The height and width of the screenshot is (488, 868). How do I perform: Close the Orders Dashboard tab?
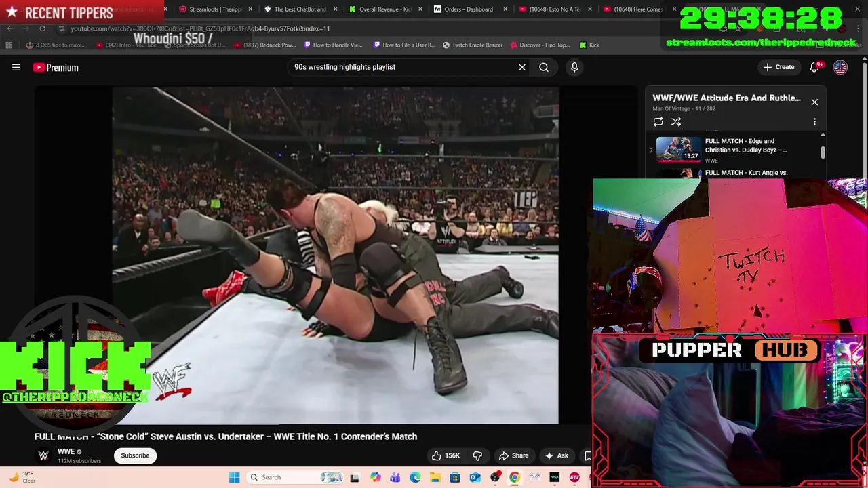[505, 9]
